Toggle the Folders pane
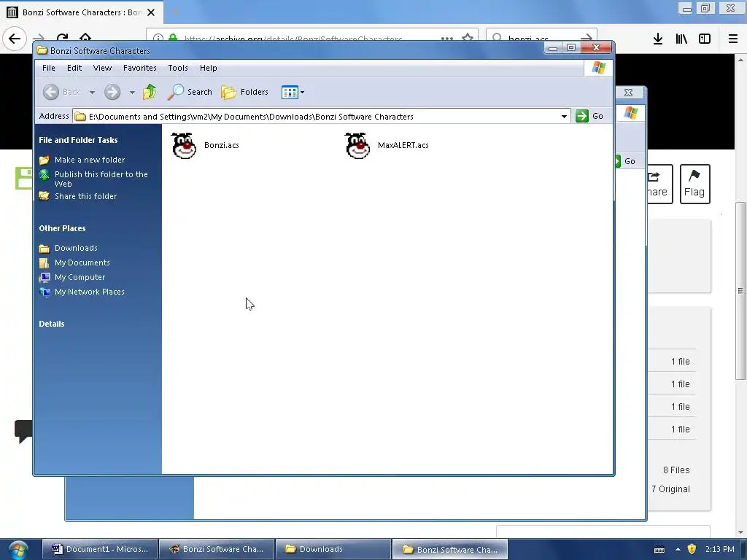This screenshot has width=747, height=560. [x=245, y=92]
